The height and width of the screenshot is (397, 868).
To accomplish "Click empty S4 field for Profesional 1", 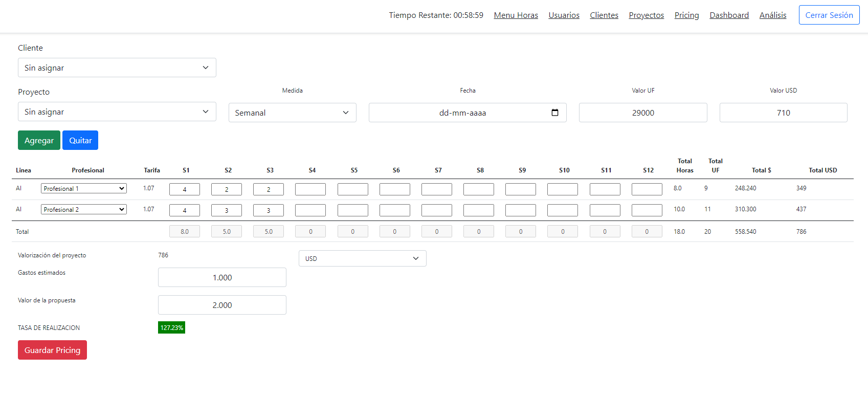I will coord(310,189).
